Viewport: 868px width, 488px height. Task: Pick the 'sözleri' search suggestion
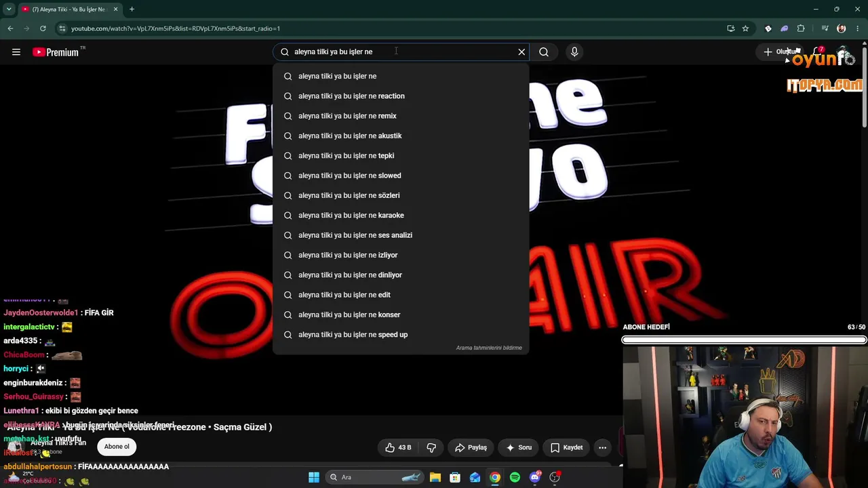pyautogui.click(x=401, y=195)
